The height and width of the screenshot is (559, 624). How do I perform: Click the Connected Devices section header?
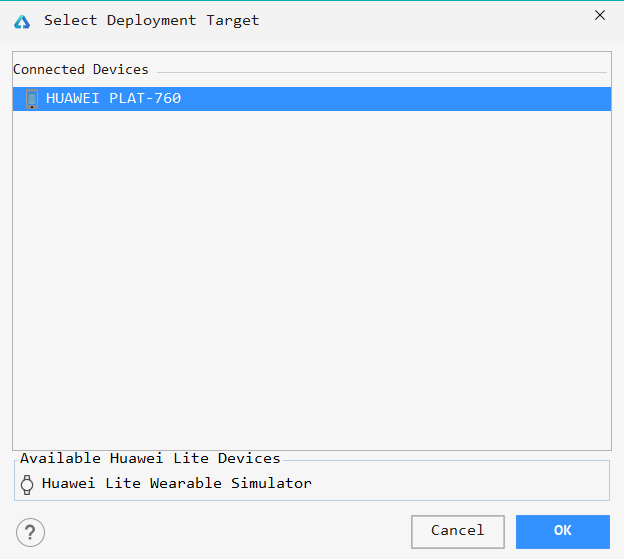click(81, 70)
